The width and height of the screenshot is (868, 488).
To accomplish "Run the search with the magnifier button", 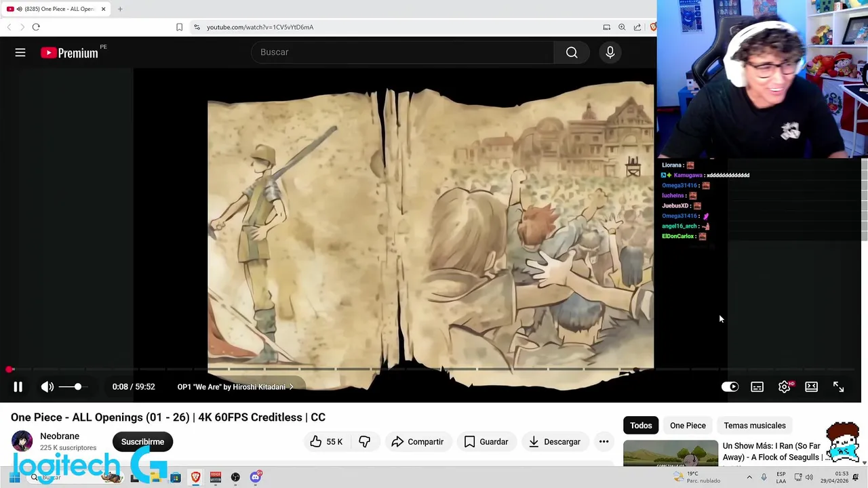I will point(572,52).
